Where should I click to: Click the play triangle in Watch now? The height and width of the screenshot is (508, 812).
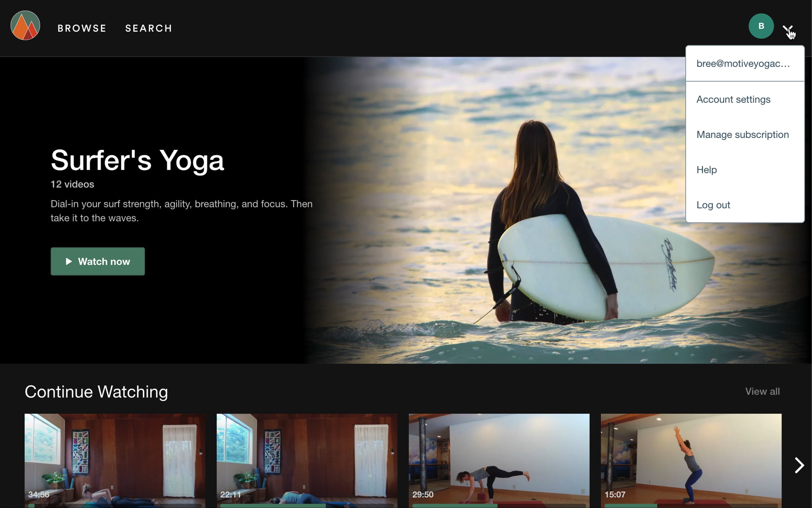tap(69, 261)
